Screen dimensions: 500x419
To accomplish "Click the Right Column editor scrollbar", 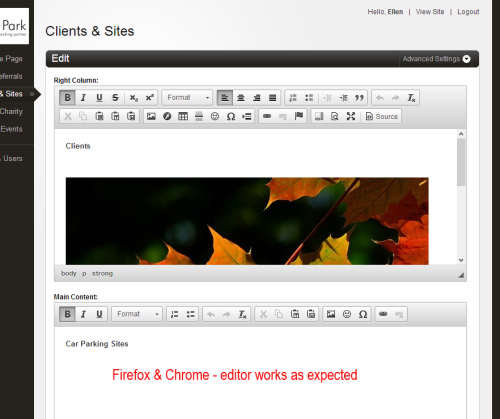I will 461,162.
